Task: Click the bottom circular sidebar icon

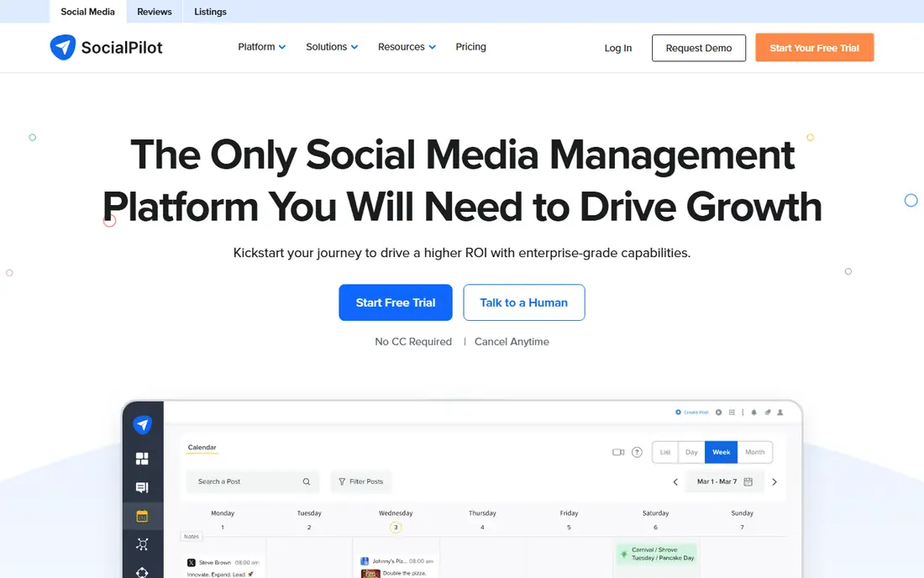Action: (142, 571)
